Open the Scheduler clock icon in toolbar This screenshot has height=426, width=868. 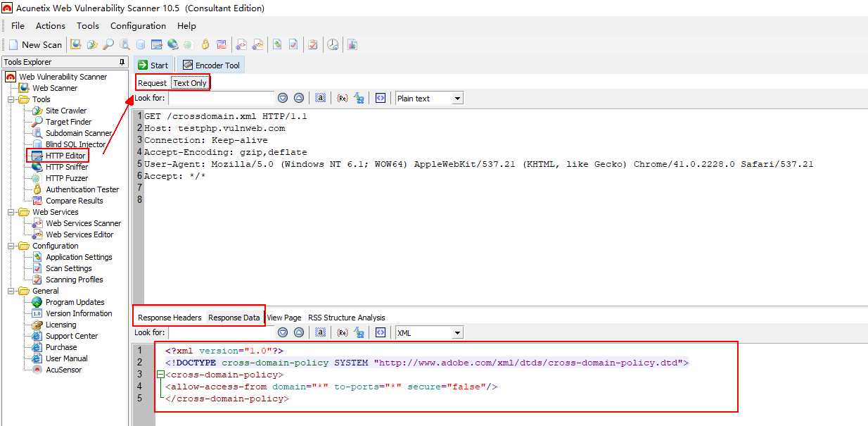[x=333, y=44]
